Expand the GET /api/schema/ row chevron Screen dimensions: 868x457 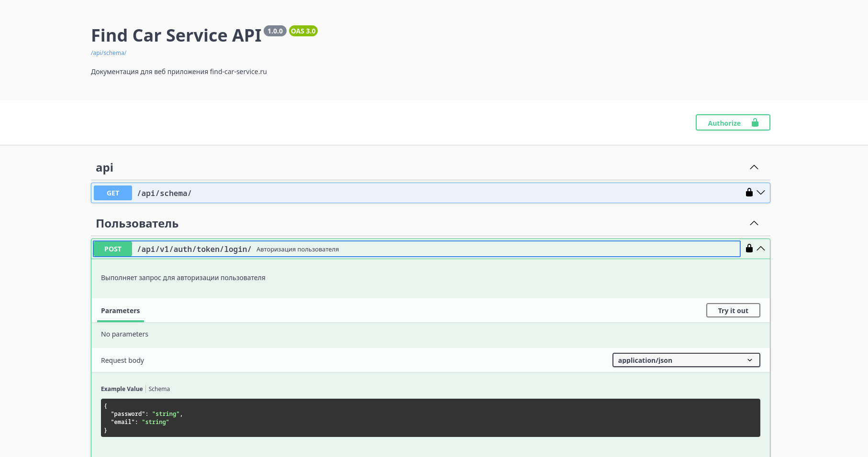[761, 192]
